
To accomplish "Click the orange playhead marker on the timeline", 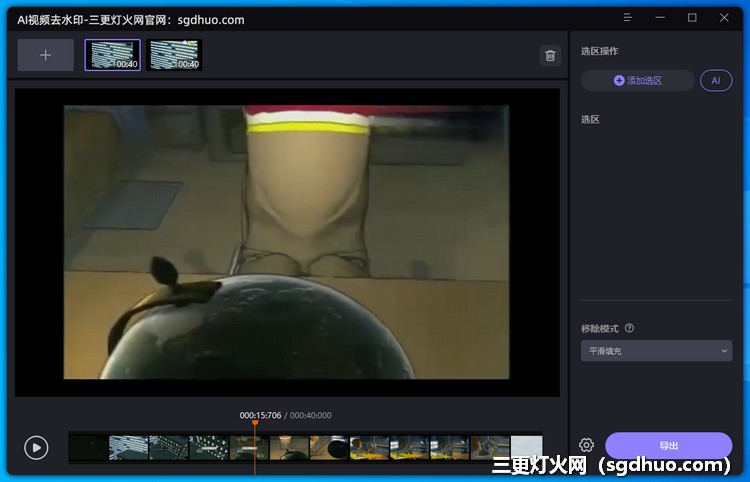I will coord(255,423).
